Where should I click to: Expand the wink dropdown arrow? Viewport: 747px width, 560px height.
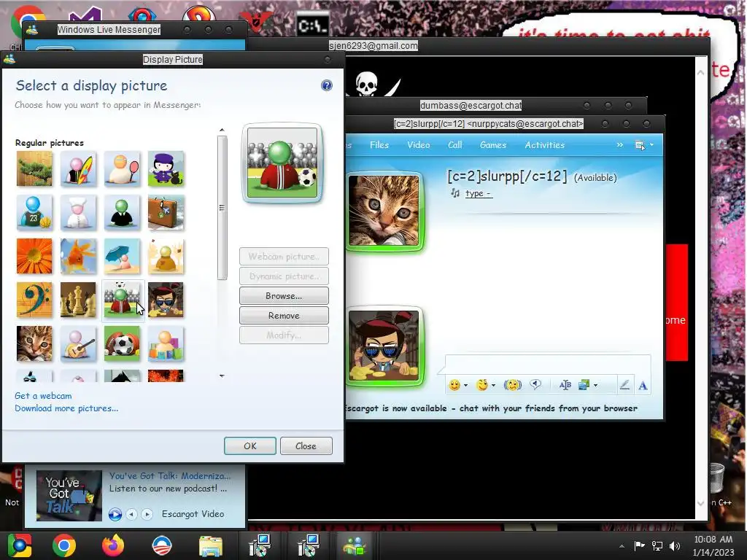494,385
